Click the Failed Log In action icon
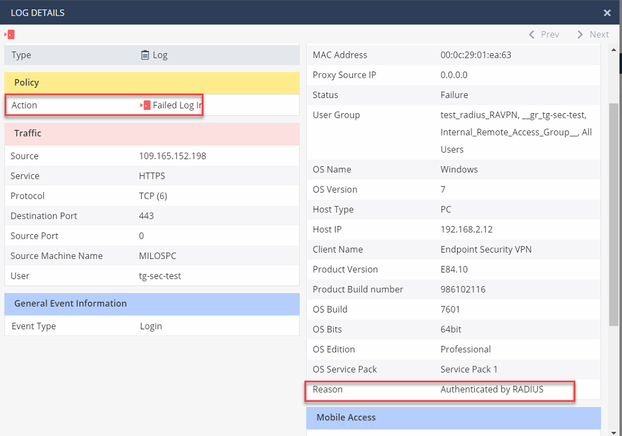Screen dimensions: 622x436 click(145, 105)
